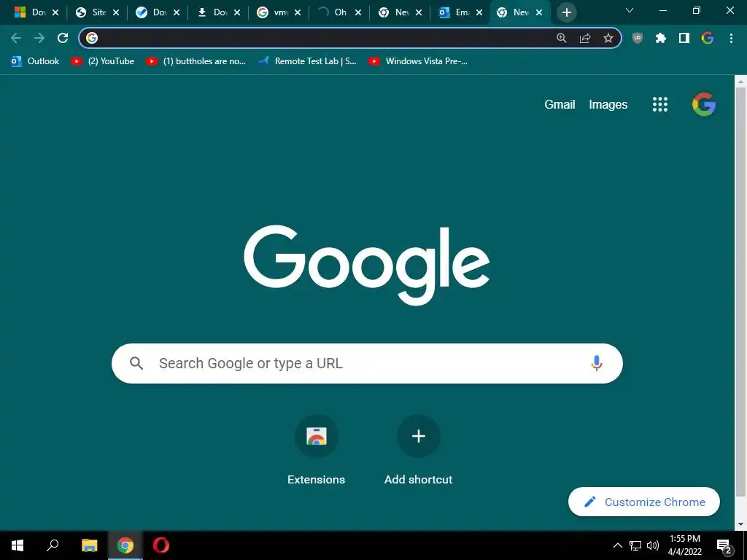The width and height of the screenshot is (747, 560).
Task: Toggle the side panel icon
Action: 684,38
